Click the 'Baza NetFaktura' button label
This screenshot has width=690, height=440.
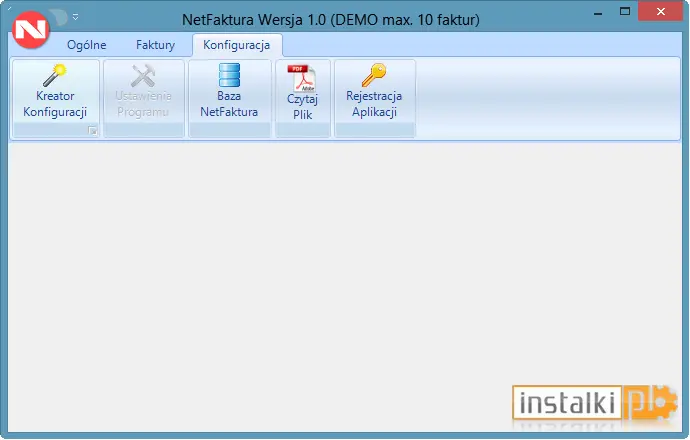229,104
